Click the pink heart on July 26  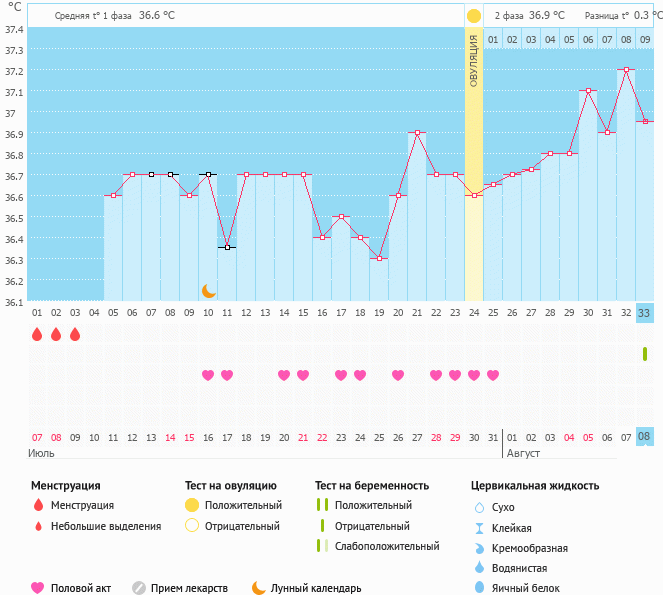coord(398,375)
